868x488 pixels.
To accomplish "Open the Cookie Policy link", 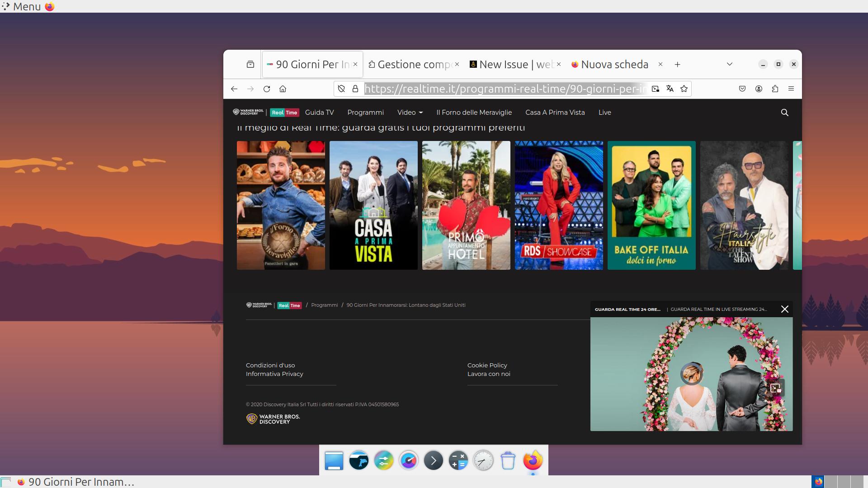I will pyautogui.click(x=487, y=365).
